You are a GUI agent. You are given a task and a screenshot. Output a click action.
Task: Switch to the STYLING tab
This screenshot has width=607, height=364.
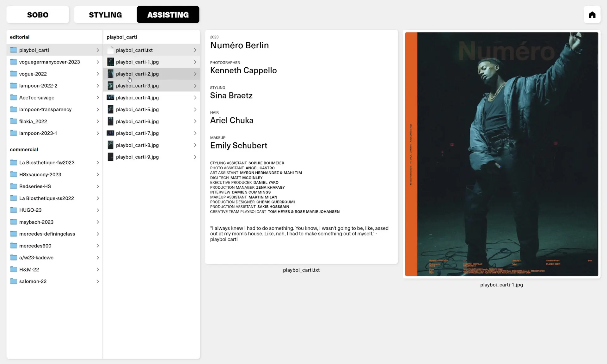point(105,15)
